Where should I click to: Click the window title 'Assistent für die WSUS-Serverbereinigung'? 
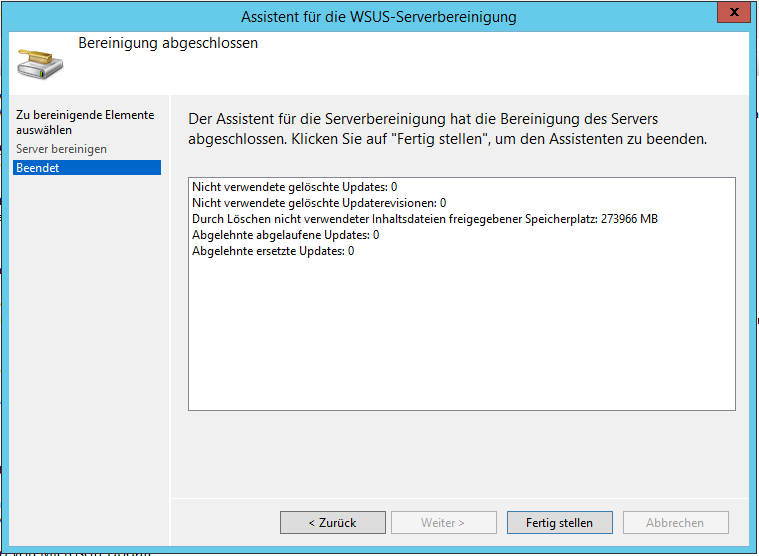(379, 17)
